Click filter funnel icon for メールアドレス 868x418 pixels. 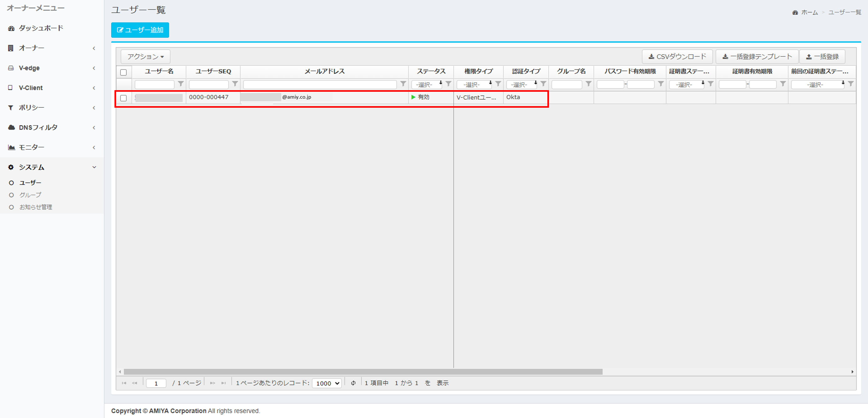coord(403,84)
